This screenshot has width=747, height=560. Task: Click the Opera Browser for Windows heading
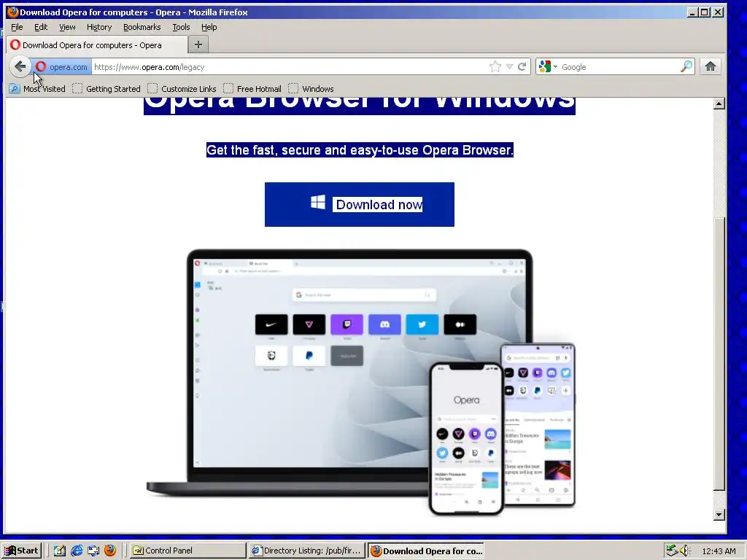coord(360,106)
